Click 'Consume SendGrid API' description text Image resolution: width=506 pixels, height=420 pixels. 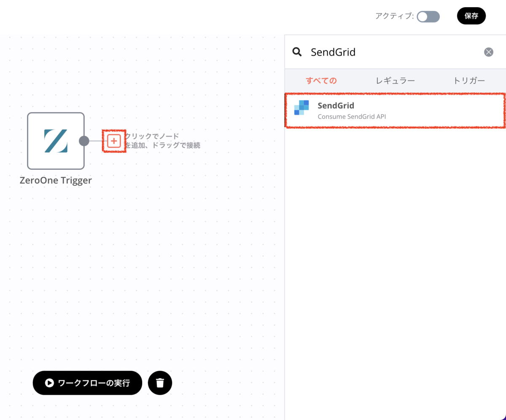pos(352,116)
